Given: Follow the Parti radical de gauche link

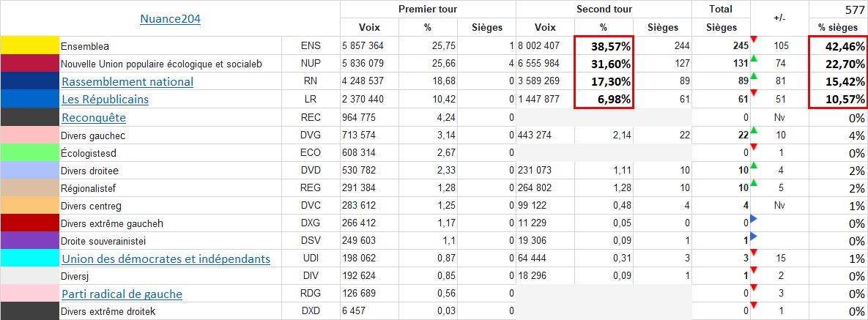Looking at the screenshot, I should coord(122,294).
